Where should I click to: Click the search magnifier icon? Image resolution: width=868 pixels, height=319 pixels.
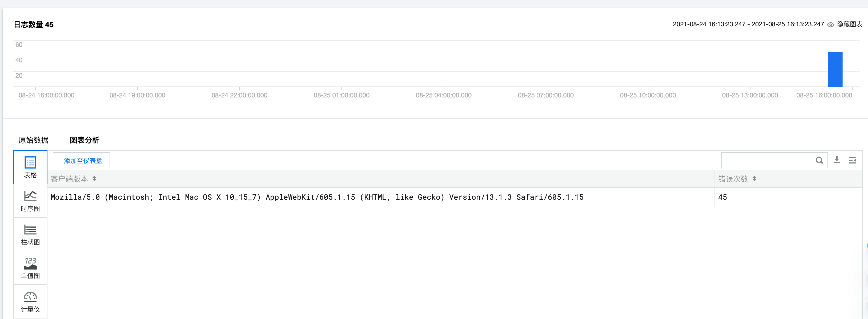(x=819, y=160)
